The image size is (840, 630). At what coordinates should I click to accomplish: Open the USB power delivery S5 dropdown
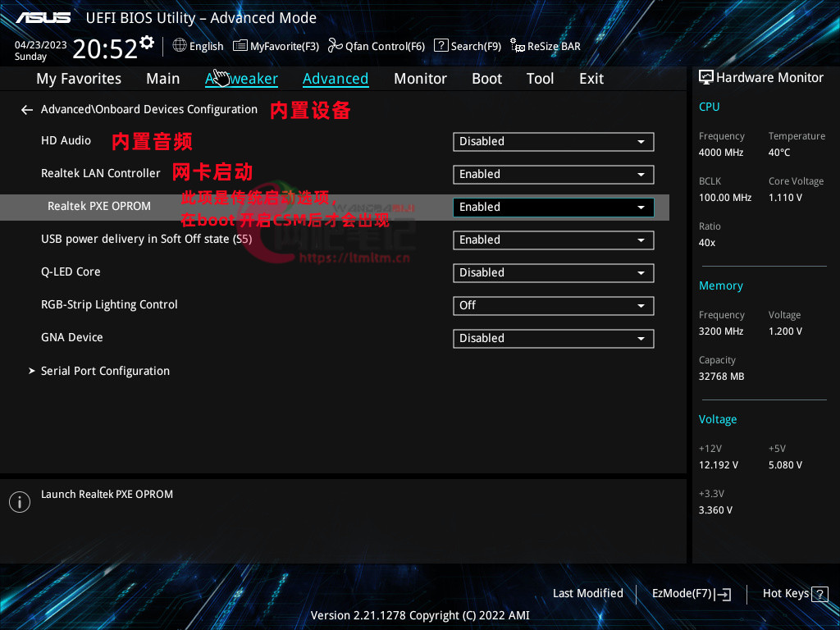[554, 240]
